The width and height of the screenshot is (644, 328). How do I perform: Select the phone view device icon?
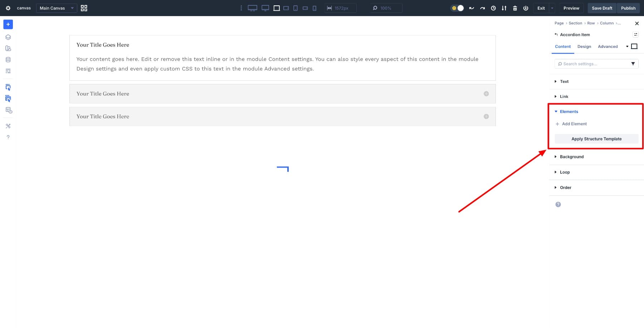314,8
